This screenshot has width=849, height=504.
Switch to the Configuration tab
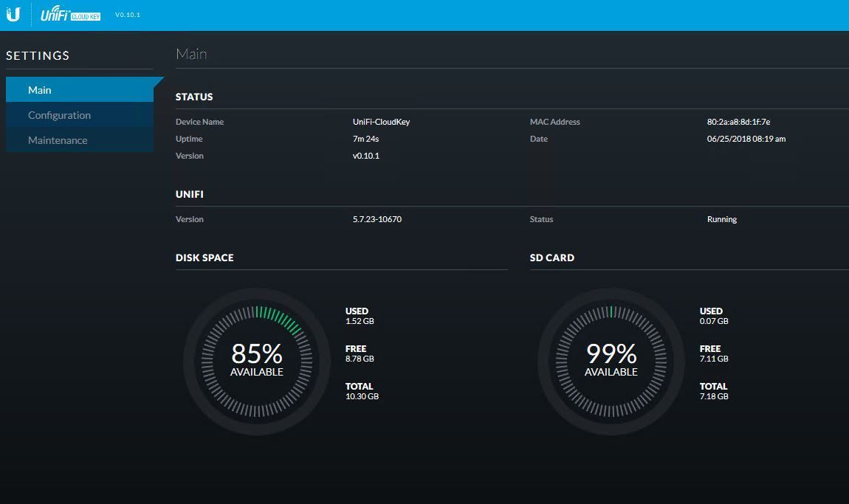click(59, 115)
